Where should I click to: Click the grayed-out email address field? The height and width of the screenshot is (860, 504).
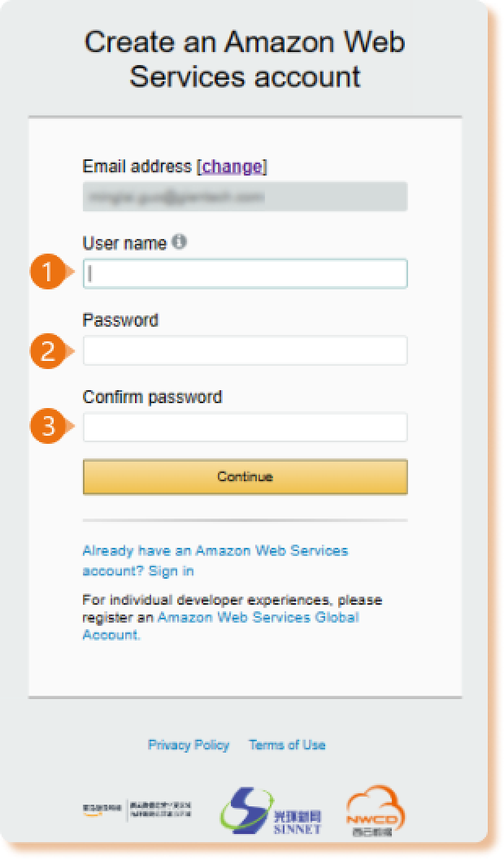[x=244, y=195]
